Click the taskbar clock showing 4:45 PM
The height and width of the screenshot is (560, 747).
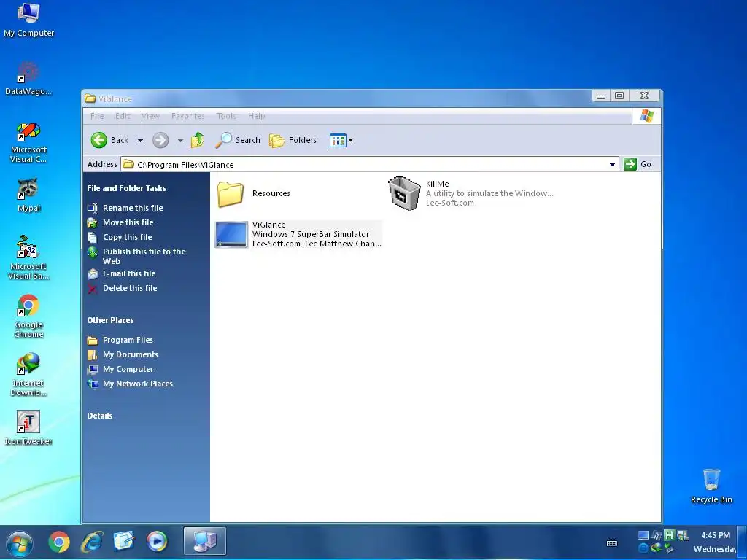[x=715, y=535]
